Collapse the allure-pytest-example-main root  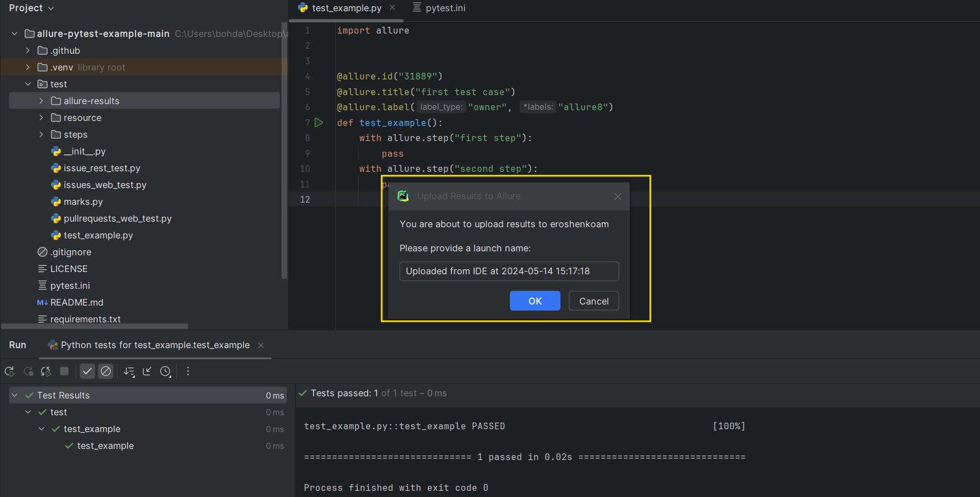click(15, 34)
